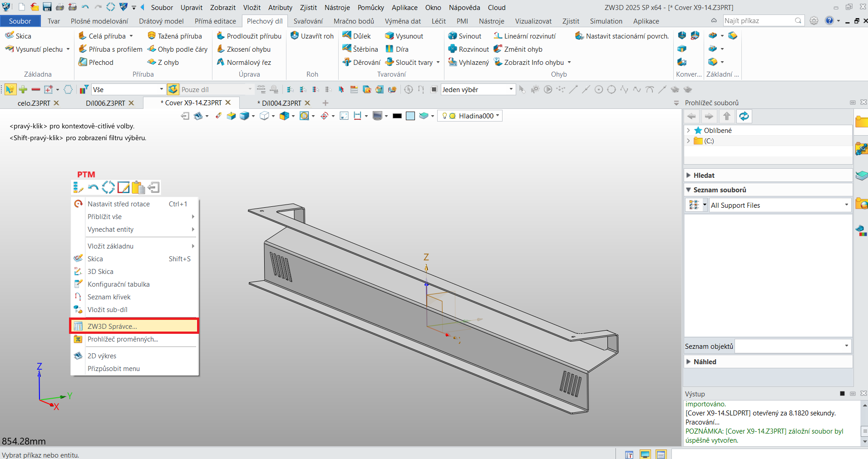Click the paste clipboard icon in PTM toolbar
This screenshot has width=868, height=459.
(x=138, y=187)
